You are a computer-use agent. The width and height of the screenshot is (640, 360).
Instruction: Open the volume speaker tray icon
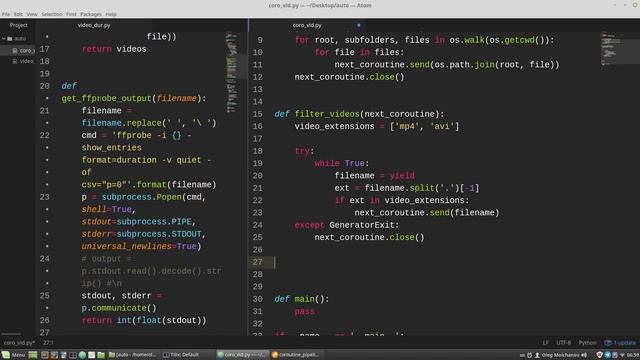coord(584,355)
